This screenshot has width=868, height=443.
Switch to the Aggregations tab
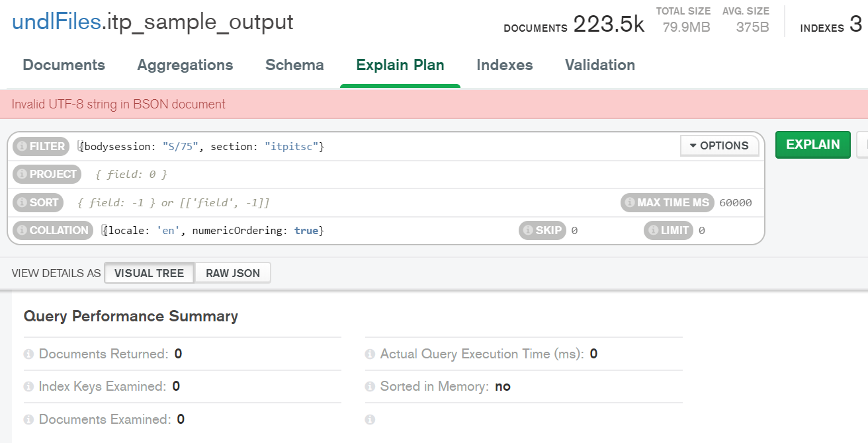click(185, 65)
